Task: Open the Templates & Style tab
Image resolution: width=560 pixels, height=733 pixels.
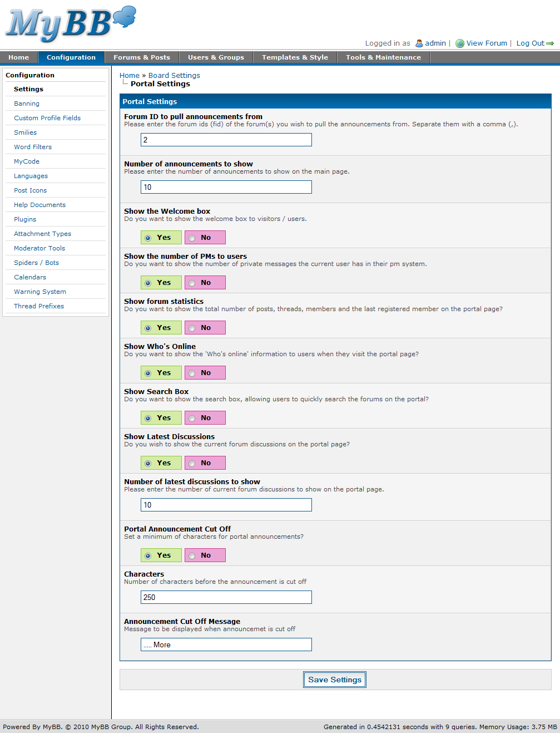Action: click(x=295, y=57)
